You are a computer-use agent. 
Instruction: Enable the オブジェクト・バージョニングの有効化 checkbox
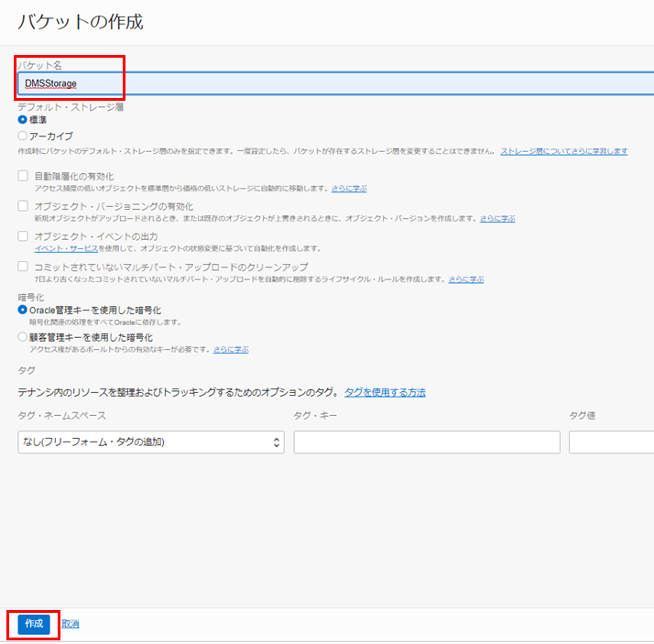[23, 206]
